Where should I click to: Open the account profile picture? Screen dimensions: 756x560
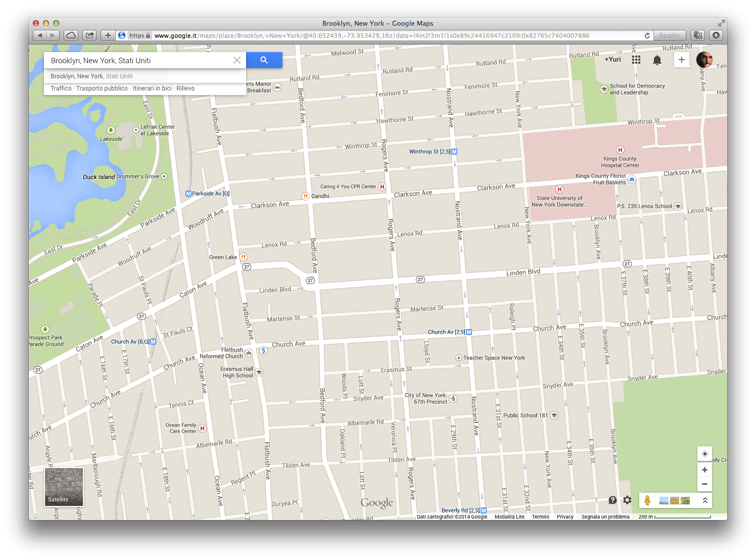704,60
